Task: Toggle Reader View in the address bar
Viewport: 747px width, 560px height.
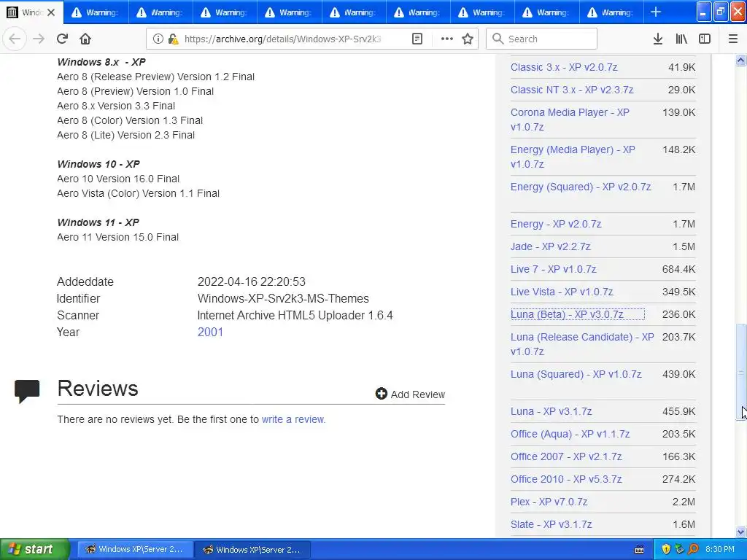Action: (417, 39)
